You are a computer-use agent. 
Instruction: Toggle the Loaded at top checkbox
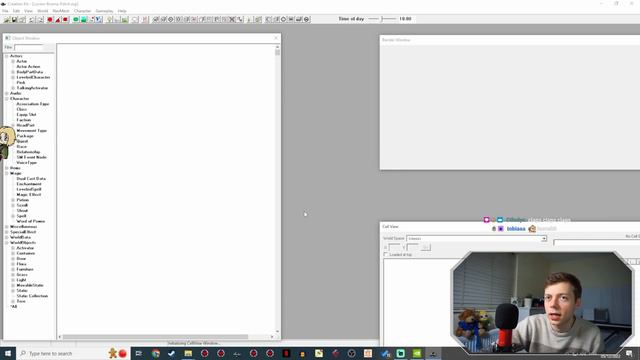[386, 254]
